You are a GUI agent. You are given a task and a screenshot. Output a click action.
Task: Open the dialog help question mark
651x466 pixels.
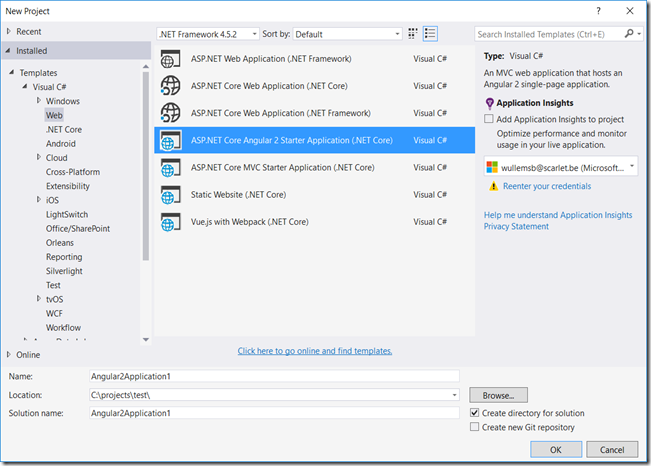598,11
